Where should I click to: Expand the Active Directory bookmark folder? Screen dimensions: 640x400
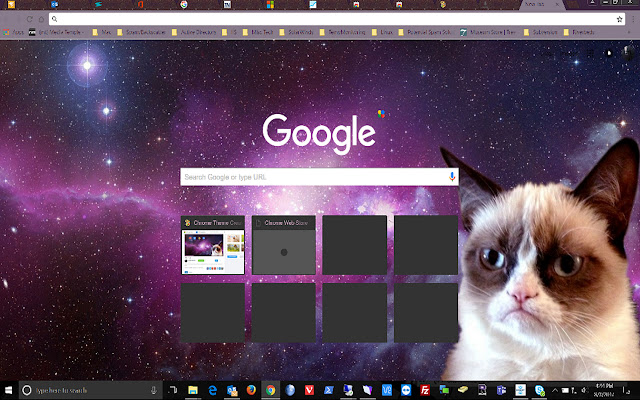tap(194, 32)
